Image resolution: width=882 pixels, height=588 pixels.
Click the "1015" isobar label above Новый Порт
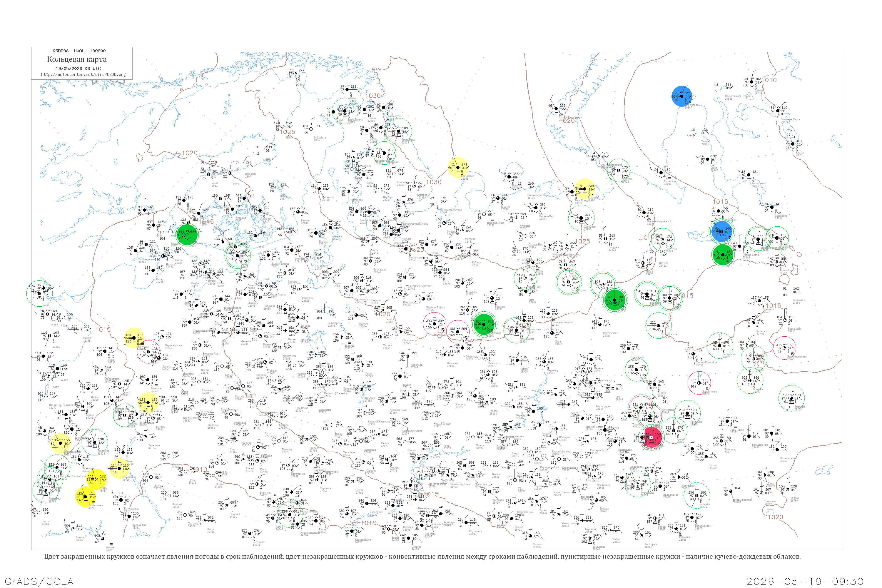pyautogui.click(x=720, y=202)
